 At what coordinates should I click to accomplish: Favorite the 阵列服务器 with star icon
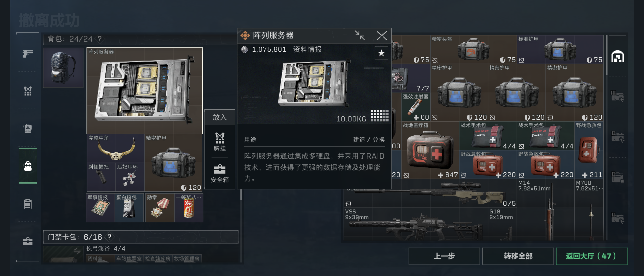click(x=381, y=53)
